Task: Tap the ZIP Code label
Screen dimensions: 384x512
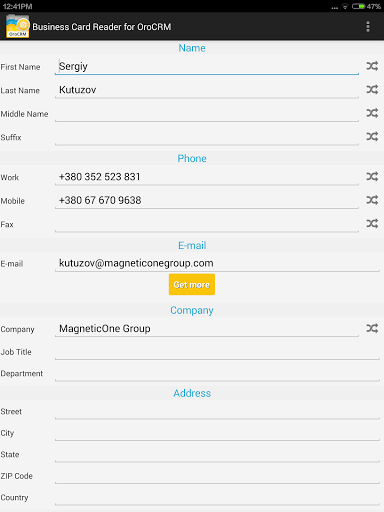Action: tap(17, 476)
